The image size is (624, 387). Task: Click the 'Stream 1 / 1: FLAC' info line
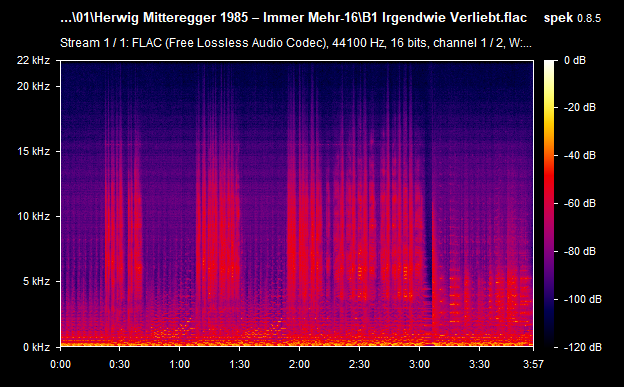(296, 43)
